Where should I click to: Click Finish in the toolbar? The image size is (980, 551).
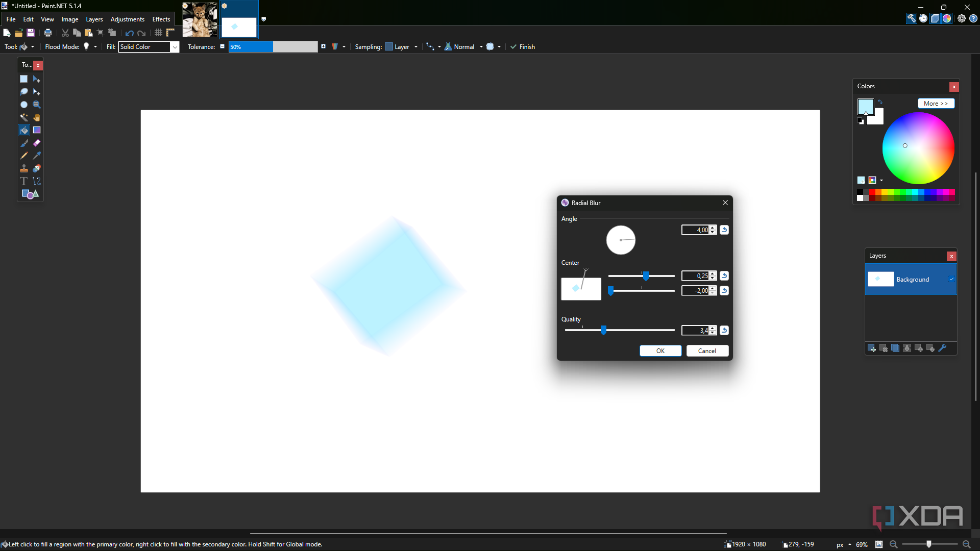pos(523,47)
